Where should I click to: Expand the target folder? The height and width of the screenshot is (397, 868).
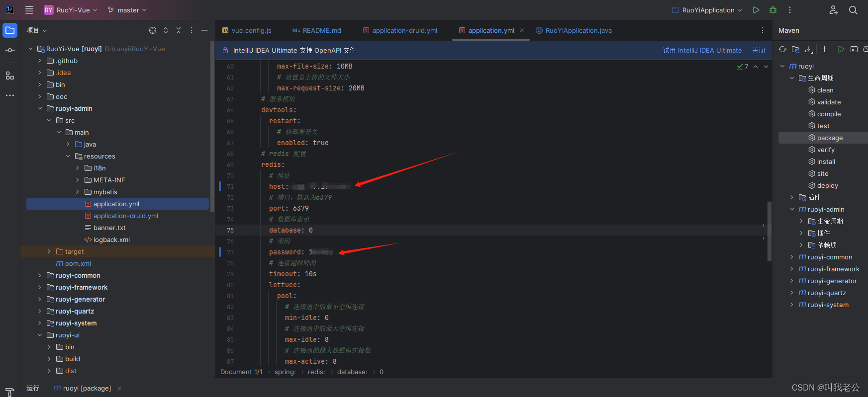pyautogui.click(x=49, y=251)
